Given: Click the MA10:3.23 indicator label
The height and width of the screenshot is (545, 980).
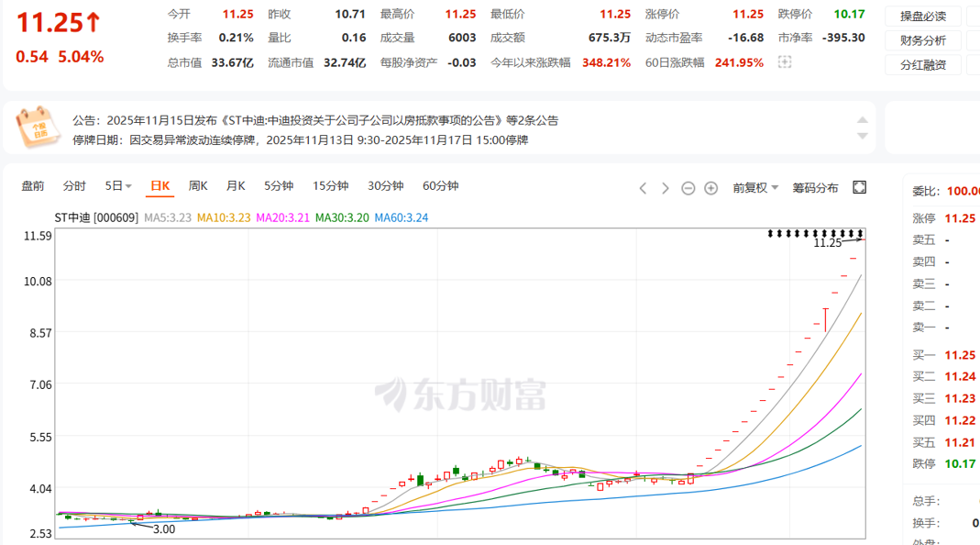Looking at the screenshot, I should point(224,217).
